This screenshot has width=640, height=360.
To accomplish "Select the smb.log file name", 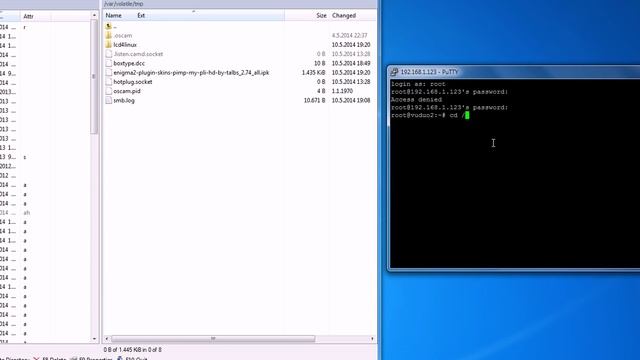I will 124,100.
